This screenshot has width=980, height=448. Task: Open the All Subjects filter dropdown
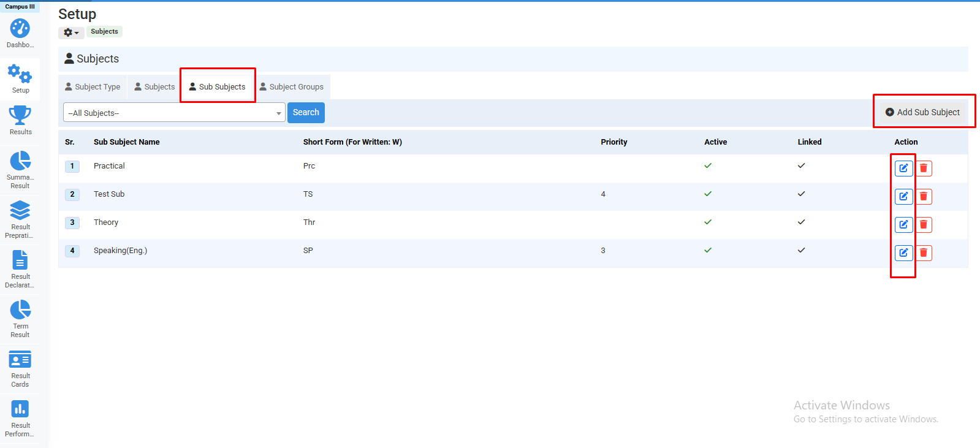pos(174,113)
